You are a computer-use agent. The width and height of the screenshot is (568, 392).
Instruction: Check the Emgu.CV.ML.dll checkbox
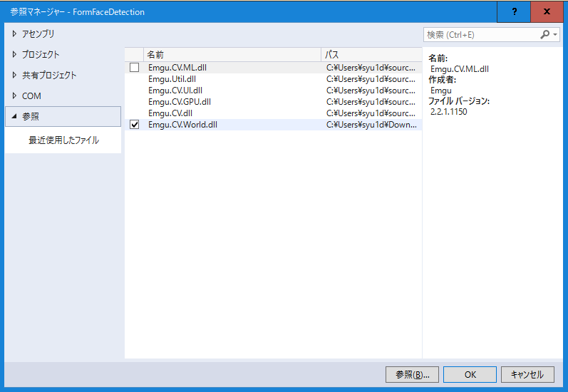[135, 68]
